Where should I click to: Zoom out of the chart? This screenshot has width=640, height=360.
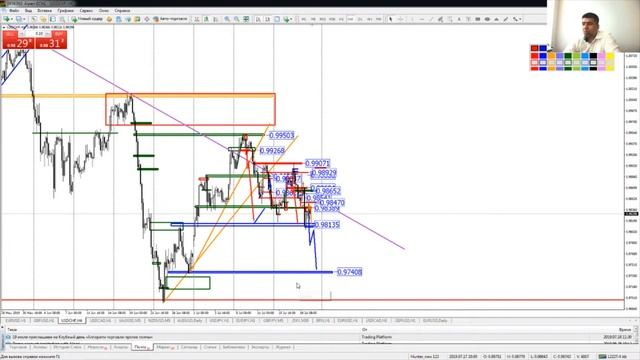[236, 19]
